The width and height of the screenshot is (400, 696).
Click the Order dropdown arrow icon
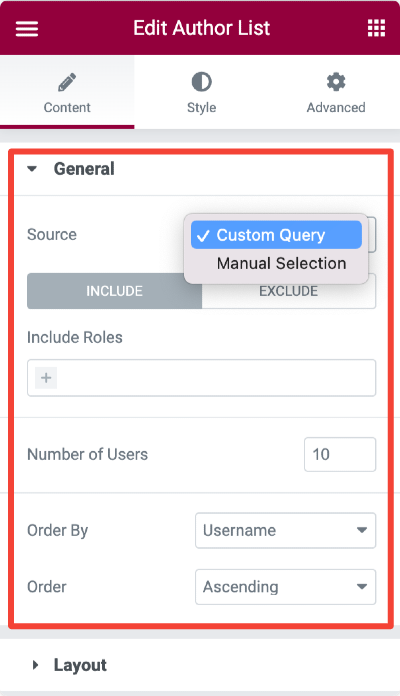coord(362,586)
